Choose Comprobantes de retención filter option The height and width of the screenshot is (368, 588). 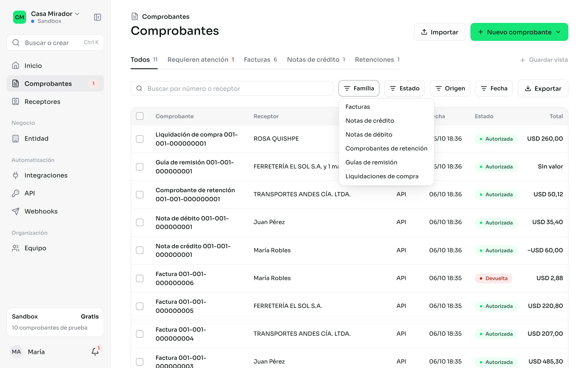click(386, 148)
